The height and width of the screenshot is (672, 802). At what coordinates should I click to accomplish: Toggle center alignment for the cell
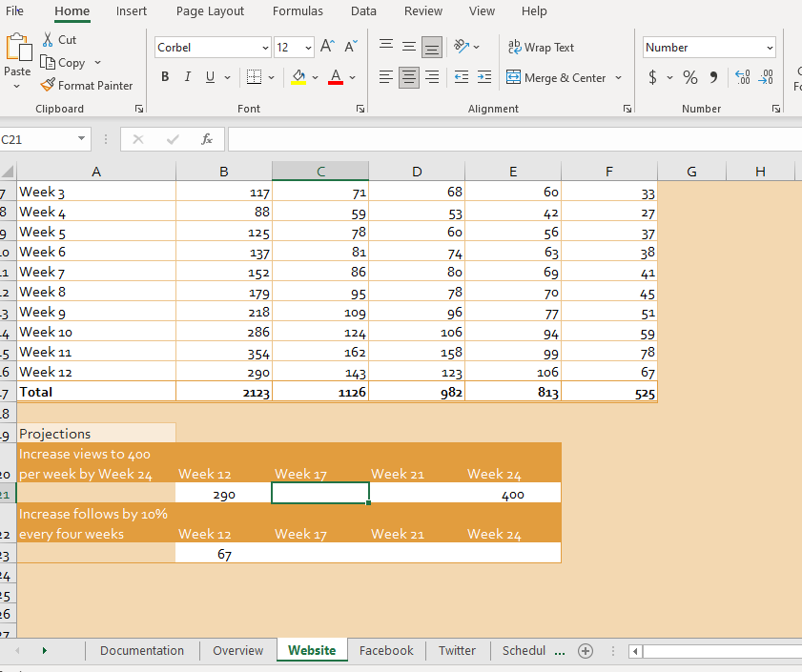[x=408, y=77]
